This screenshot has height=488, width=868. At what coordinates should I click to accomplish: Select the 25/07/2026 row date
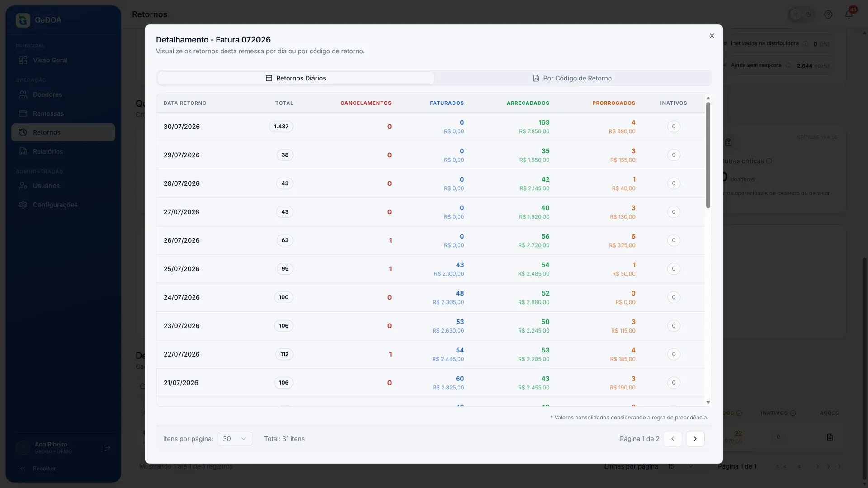pos(182,269)
